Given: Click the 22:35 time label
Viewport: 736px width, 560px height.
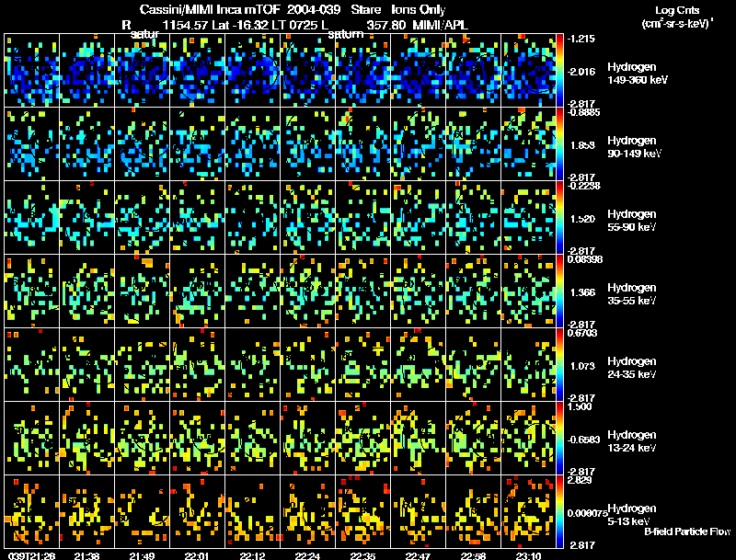Looking at the screenshot, I should (x=362, y=555).
